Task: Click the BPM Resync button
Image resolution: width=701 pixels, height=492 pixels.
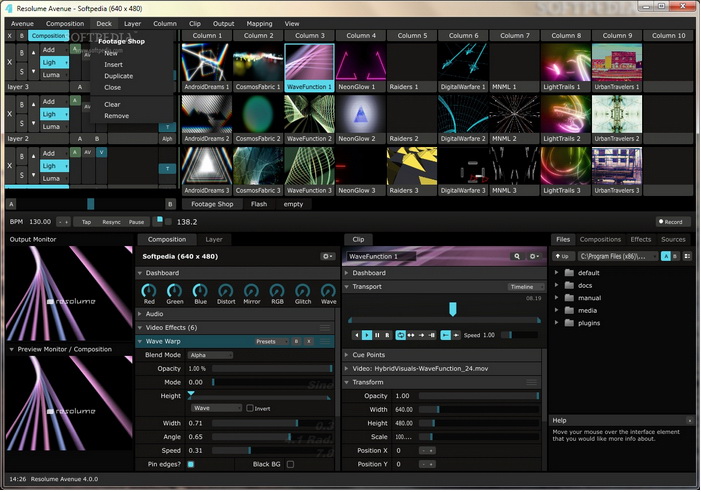Action: pos(111,222)
